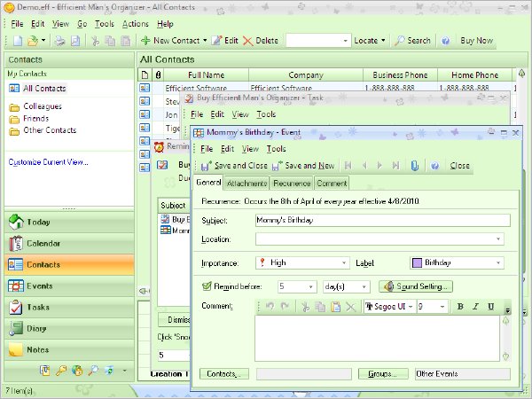Click the Help icon in the Event window toolbar
This screenshot has height=399, width=532.
434,166
